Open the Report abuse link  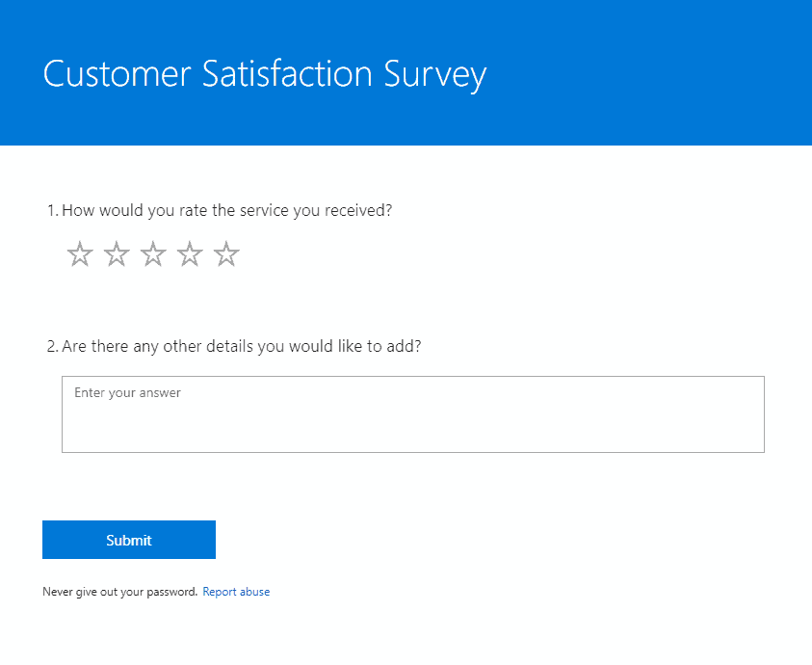(x=236, y=592)
